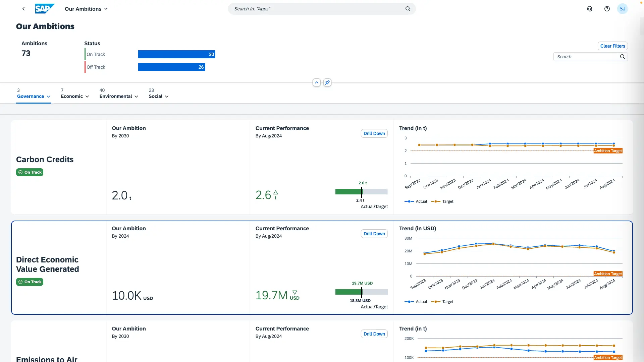Switch to the Social tab
Viewport: 644px width, 362px height.
click(x=156, y=96)
